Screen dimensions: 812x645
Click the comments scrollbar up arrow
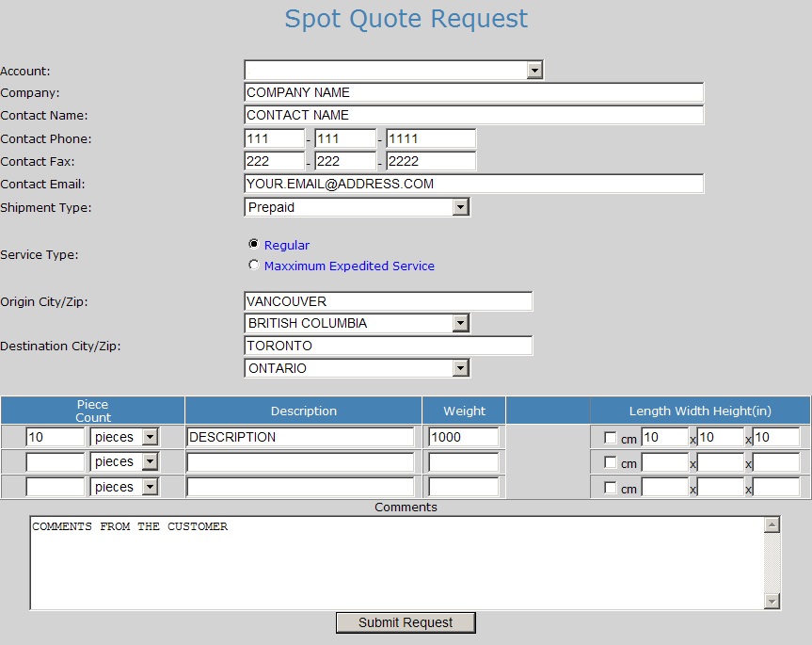click(x=772, y=525)
